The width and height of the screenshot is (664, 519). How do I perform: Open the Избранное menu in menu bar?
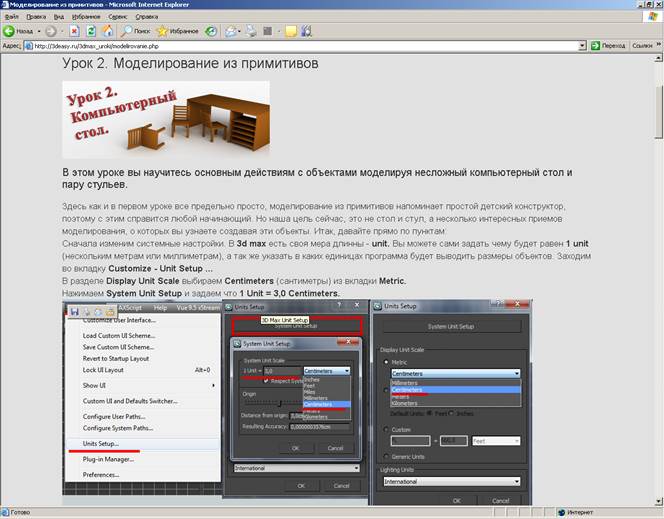pos(86,17)
